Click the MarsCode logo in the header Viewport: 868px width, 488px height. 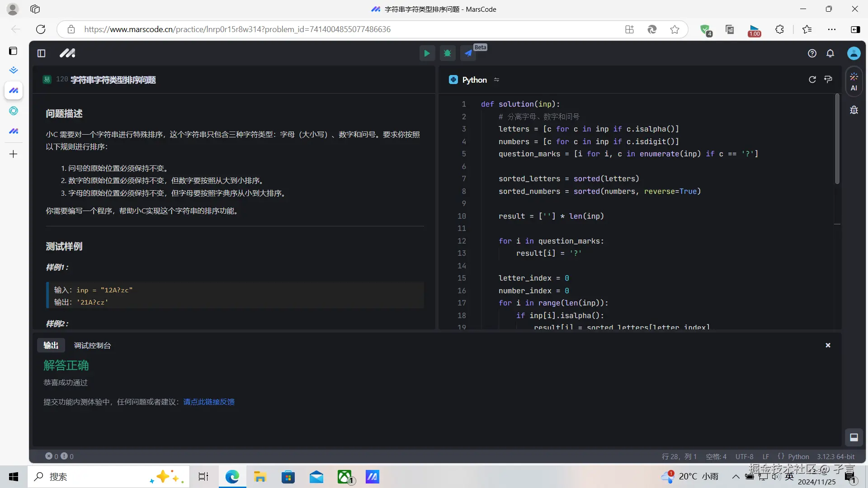67,53
